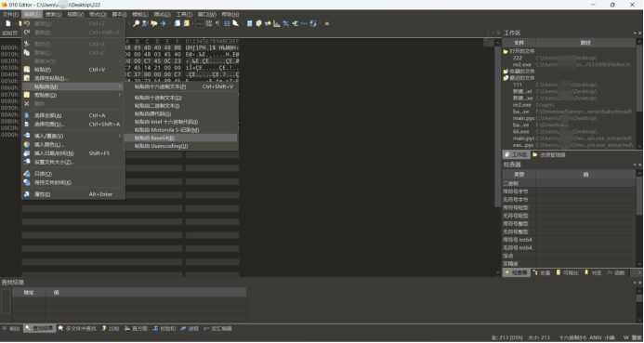This screenshot has height=343, width=644.
Task: Choose 属性(E) Properties entry
Action: click(73, 194)
